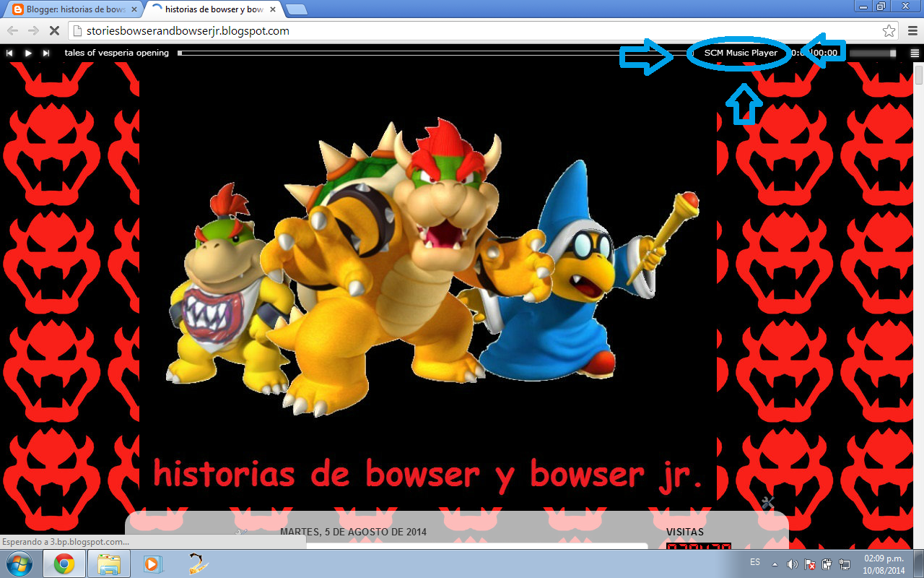Click the MARTES 5 DE AGOSTO post heading
The width and height of the screenshot is (924, 578).
(x=354, y=532)
